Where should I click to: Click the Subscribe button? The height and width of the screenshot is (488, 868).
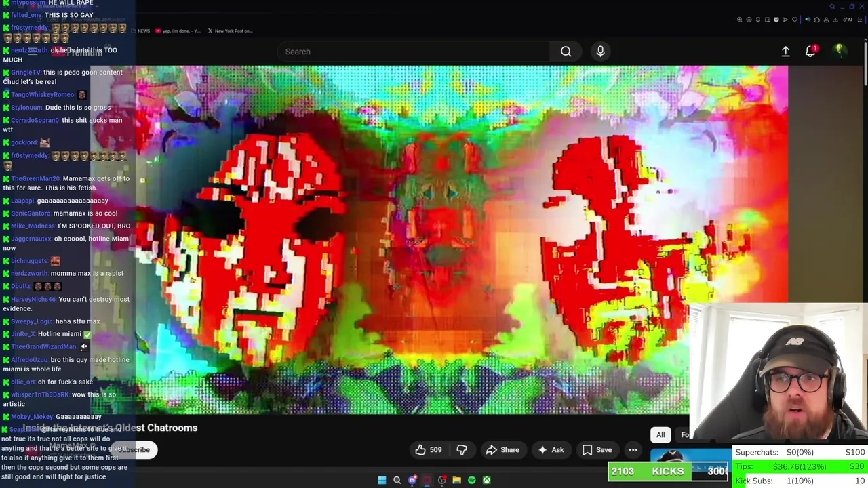point(135,449)
